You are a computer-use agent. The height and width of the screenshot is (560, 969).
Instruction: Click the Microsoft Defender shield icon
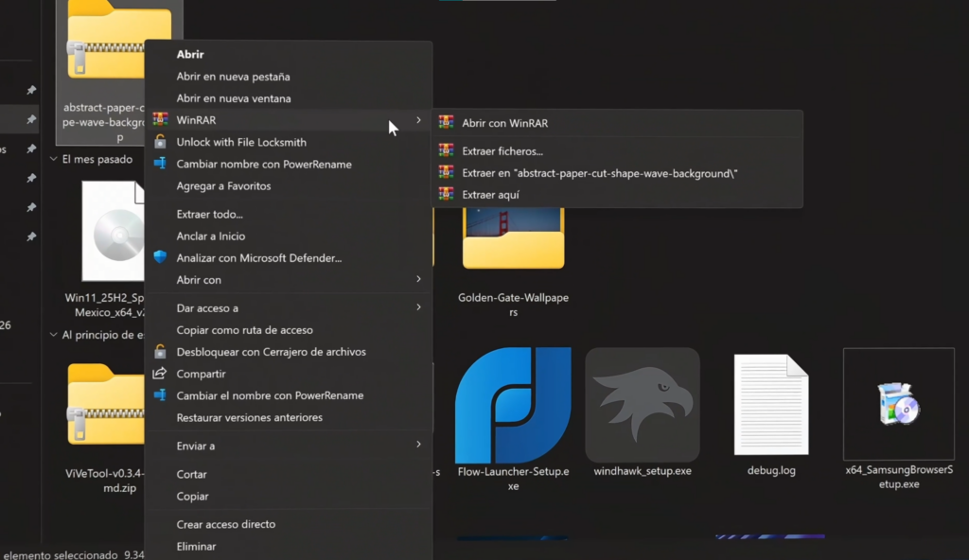160,257
